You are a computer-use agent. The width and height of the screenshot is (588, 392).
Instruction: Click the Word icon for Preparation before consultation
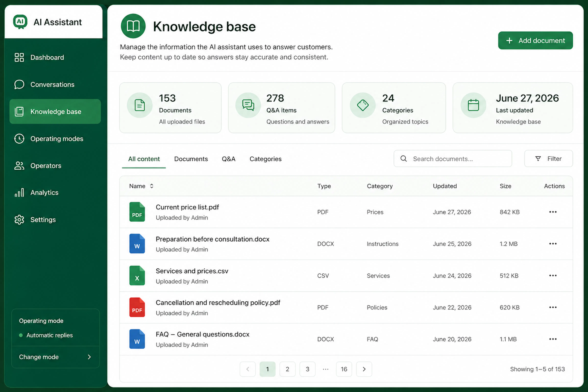pyautogui.click(x=137, y=243)
